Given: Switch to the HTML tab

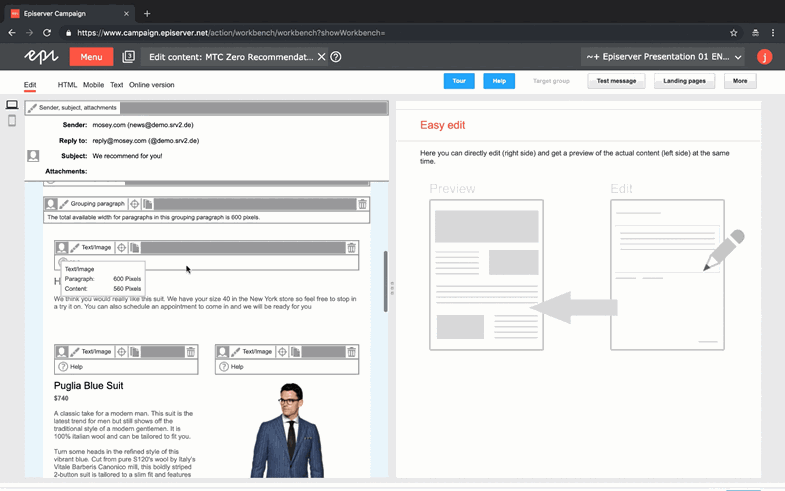Looking at the screenshot, I should pyautogui.click(x=67, y=85).
